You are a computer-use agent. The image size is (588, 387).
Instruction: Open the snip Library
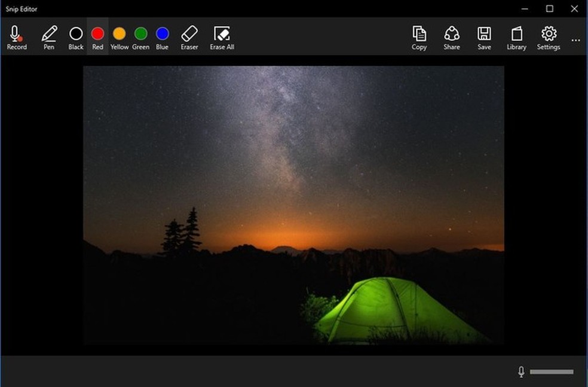pos(516,37)
